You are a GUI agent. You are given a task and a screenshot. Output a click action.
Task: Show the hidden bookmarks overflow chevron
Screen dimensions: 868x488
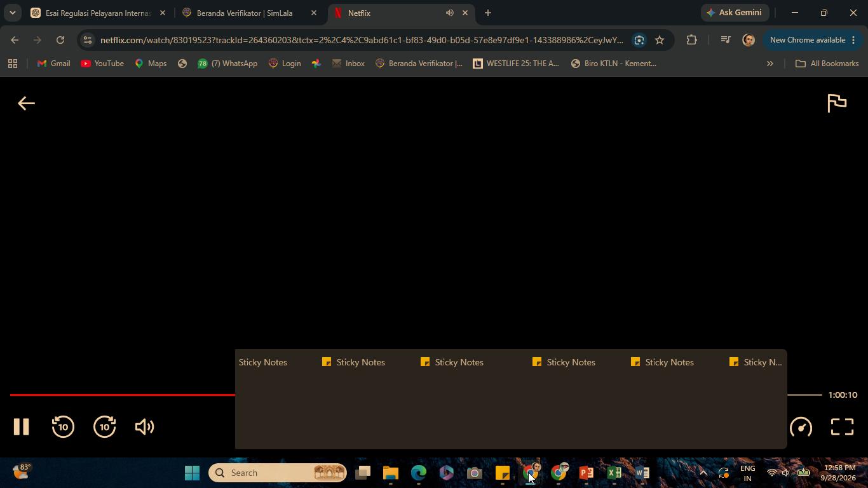770,64
